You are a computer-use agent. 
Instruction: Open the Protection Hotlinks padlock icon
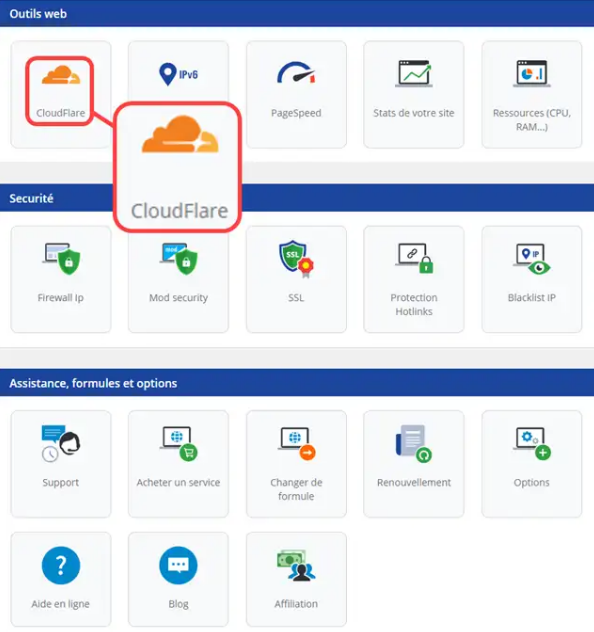coord(414,258)
